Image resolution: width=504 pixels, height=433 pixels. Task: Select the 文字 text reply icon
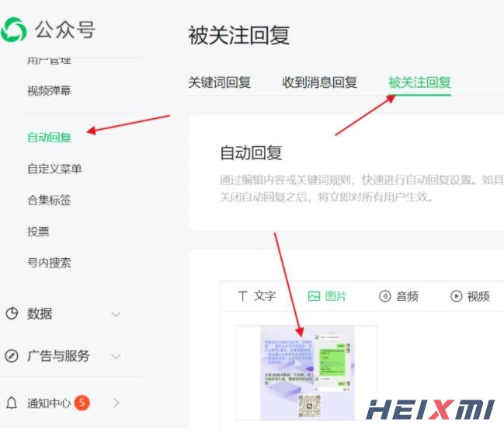[242, 296]
